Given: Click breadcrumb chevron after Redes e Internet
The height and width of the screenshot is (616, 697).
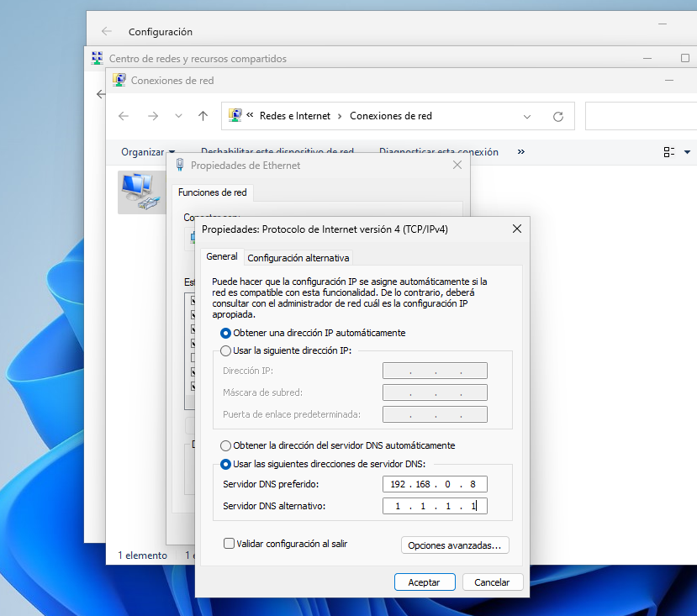Looking at the screenshot, I should 340,117.
